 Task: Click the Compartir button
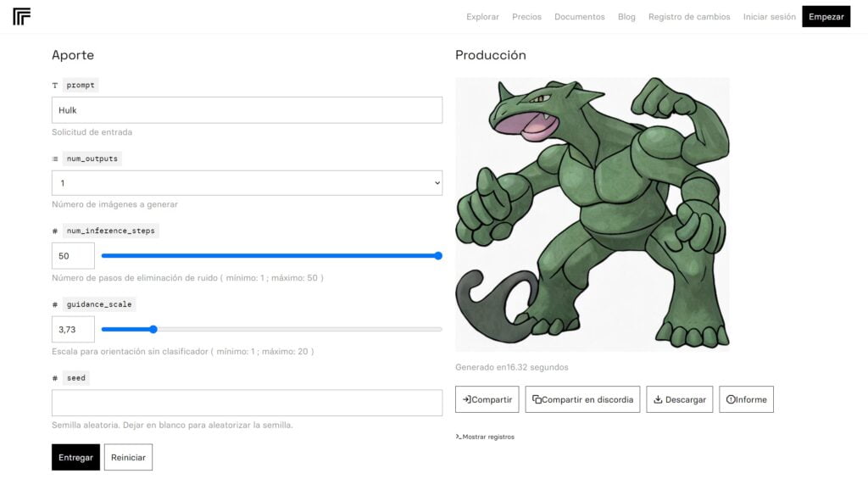pos(487,399)
